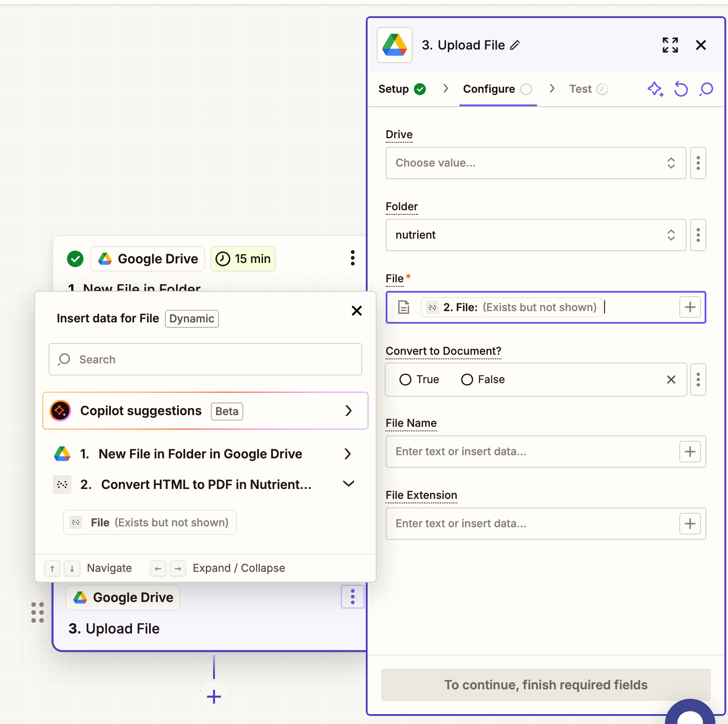Image resolution: width=728 pixels, height=724 pixels.
Task: Add a step with the plus below Upload File
Action: [x=214, y=697]
